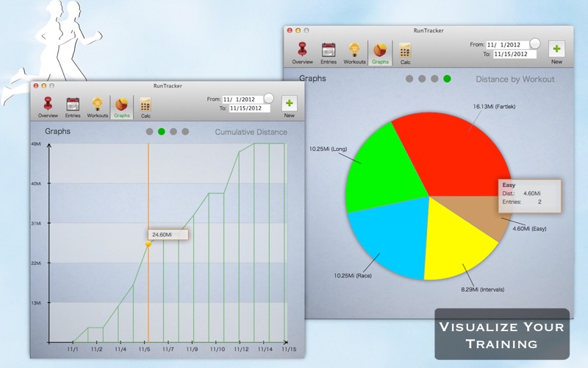Select Graphs in the pie chart window
The image size is (588, 368).
click(x=380, y=53)
